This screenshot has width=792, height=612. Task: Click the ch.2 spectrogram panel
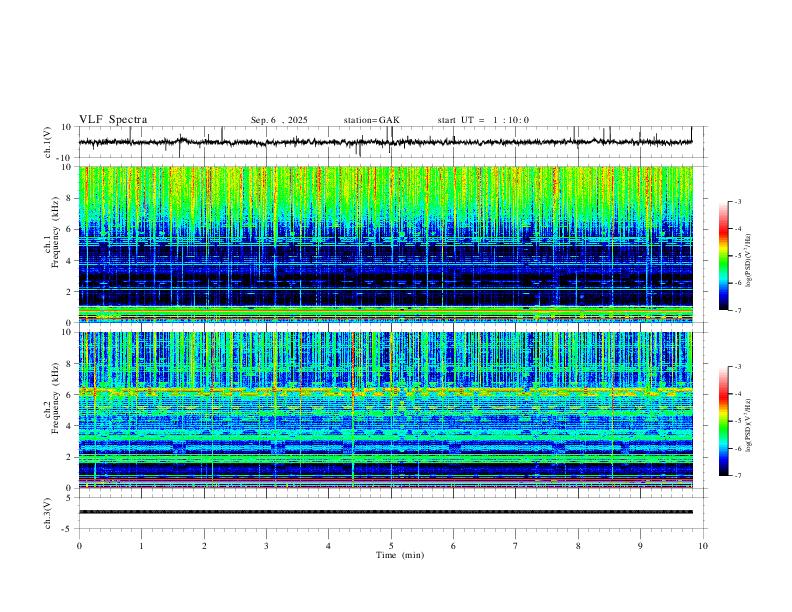[385, 410]
